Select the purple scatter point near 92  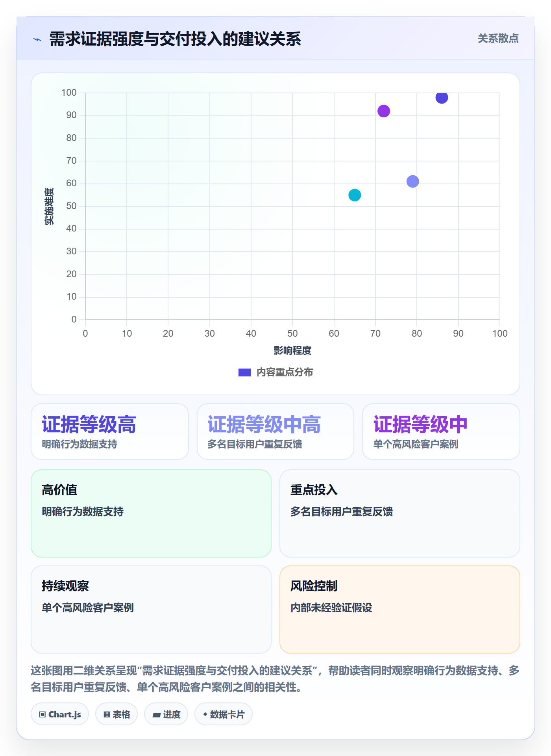tap(384, 111)
